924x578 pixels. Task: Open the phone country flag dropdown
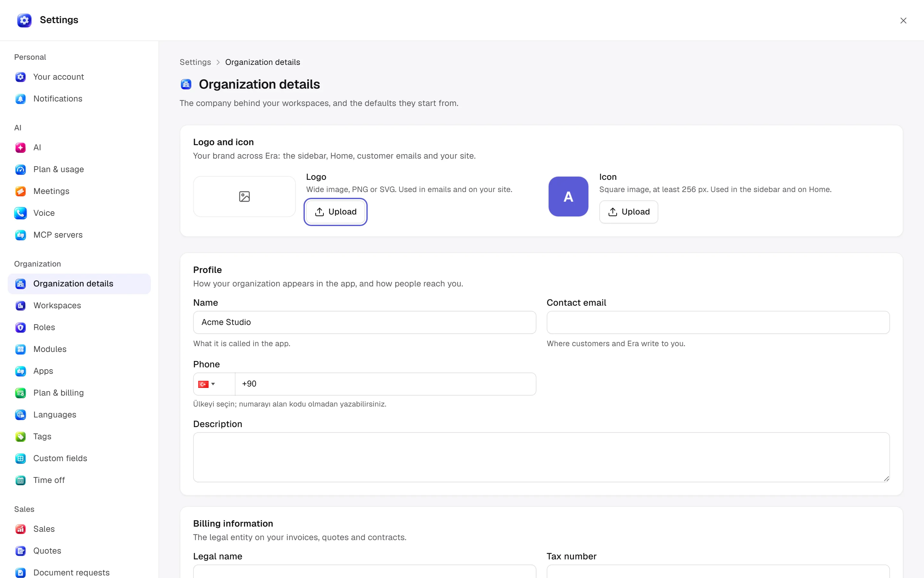(214, 384)
